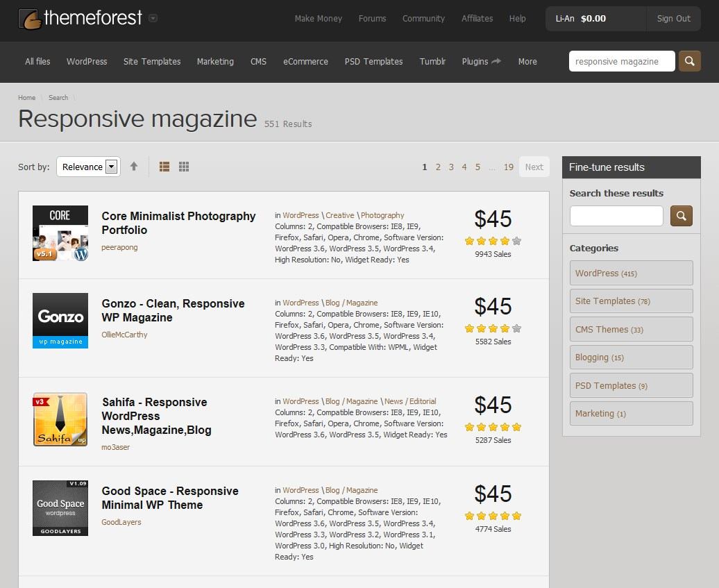Image resolution: width=719 pixels, height=588 pixels.
Task: Click the Creative category link of Core
Action: pyautogui.click(x=340, y=215)
